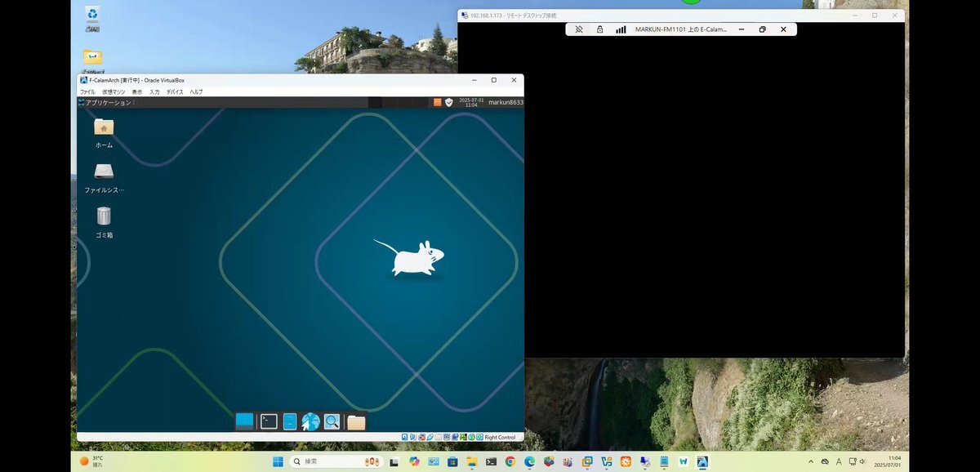
Task: Click the Xfce panel clock showing 2025-07-01
Action: [471, 102]
